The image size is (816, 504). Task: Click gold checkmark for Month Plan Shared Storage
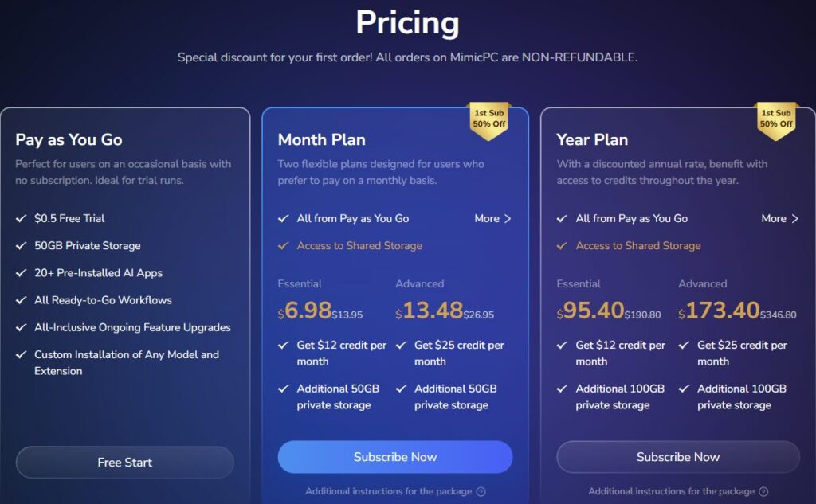point(283,245)
